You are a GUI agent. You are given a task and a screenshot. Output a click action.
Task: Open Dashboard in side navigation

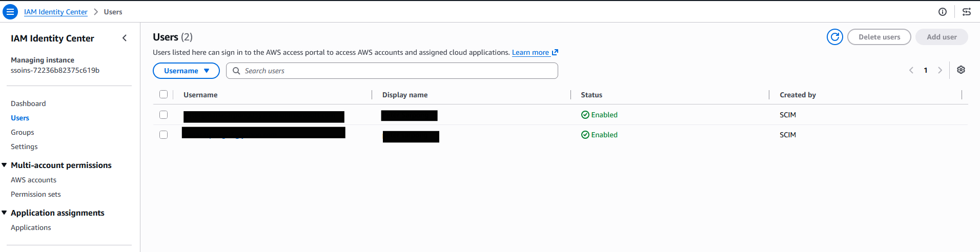[x=28, y=103]
